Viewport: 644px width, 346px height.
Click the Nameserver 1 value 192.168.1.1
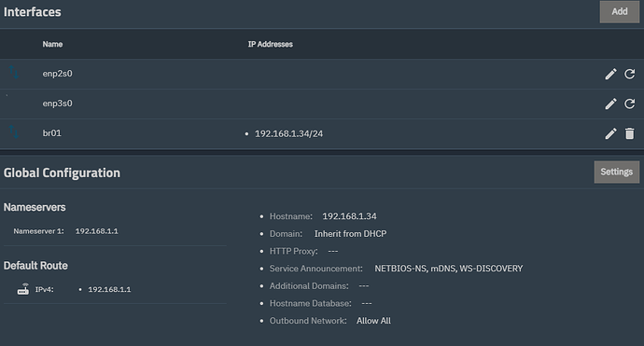click(x=96, y=231)
